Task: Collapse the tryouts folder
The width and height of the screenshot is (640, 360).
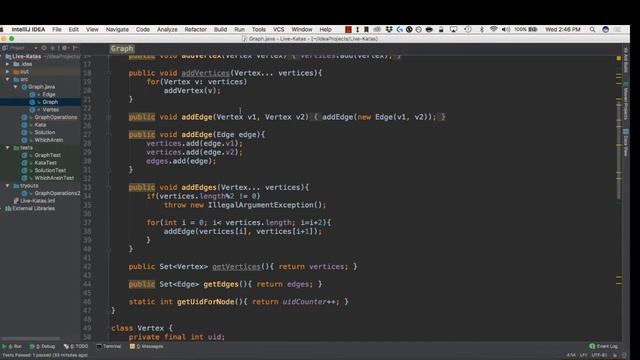Action: [x=7, y=185]
